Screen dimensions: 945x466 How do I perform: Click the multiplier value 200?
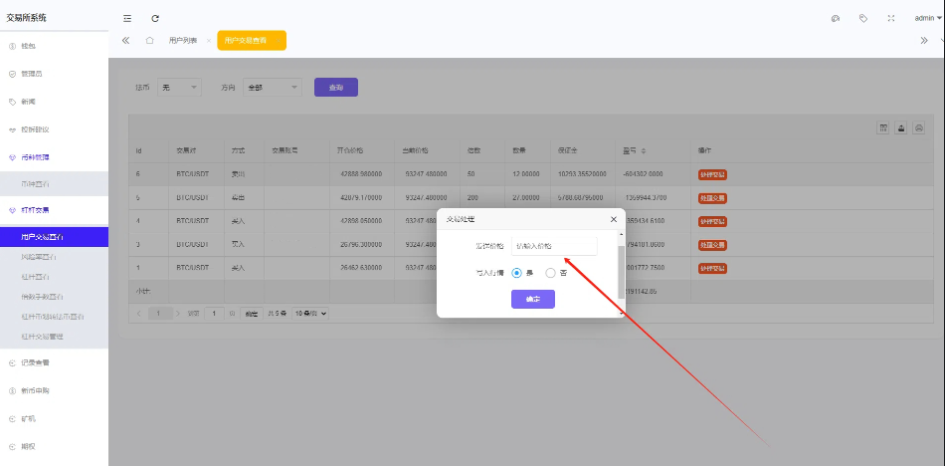tap(472, 197)
